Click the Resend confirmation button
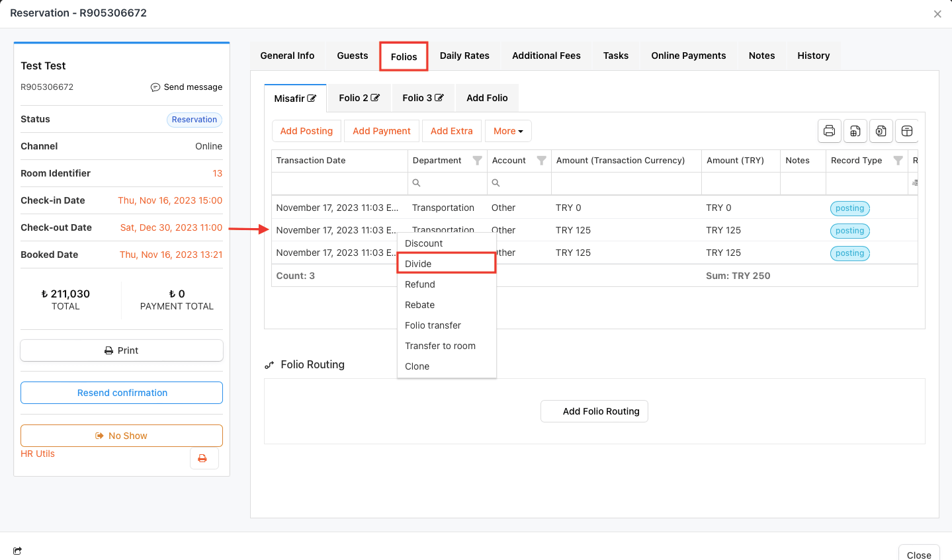 [122, 393]
